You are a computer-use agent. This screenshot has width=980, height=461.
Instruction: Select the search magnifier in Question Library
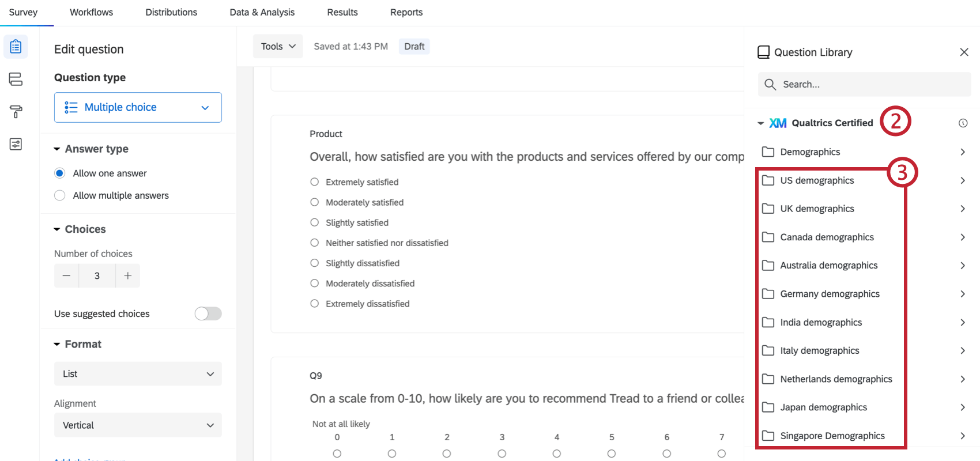[770, 84]
